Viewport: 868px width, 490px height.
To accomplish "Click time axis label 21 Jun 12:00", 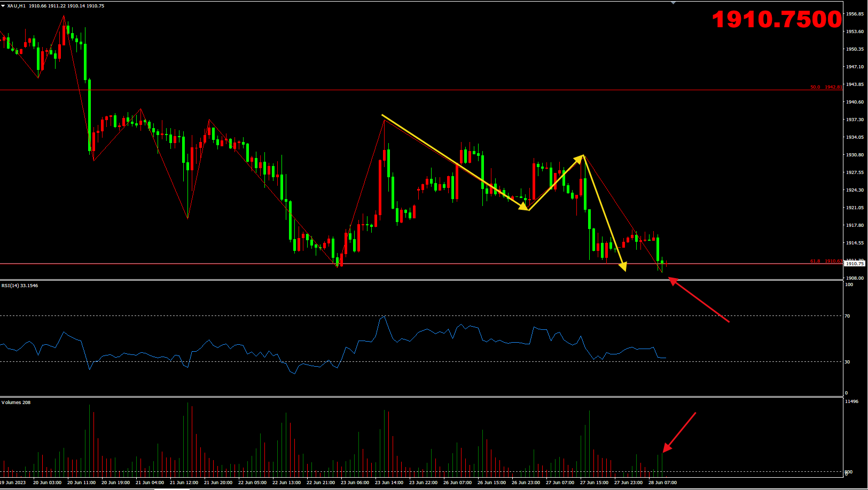I will 184,483.
